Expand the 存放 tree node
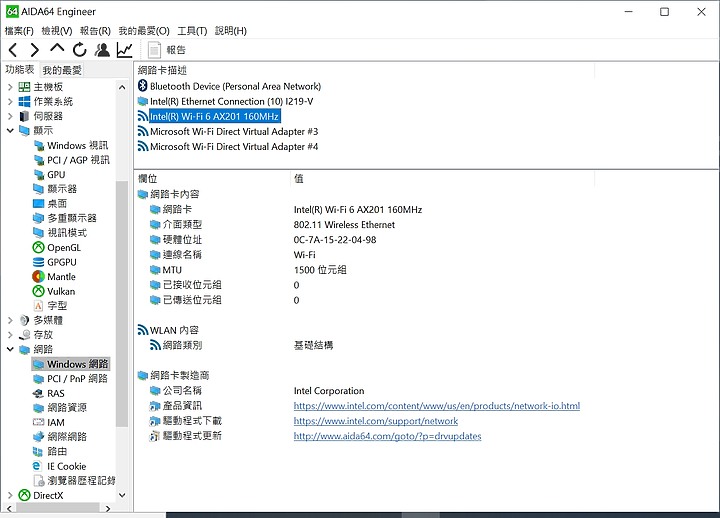Screen dimensions: 720x518 (x=10, y=335)
